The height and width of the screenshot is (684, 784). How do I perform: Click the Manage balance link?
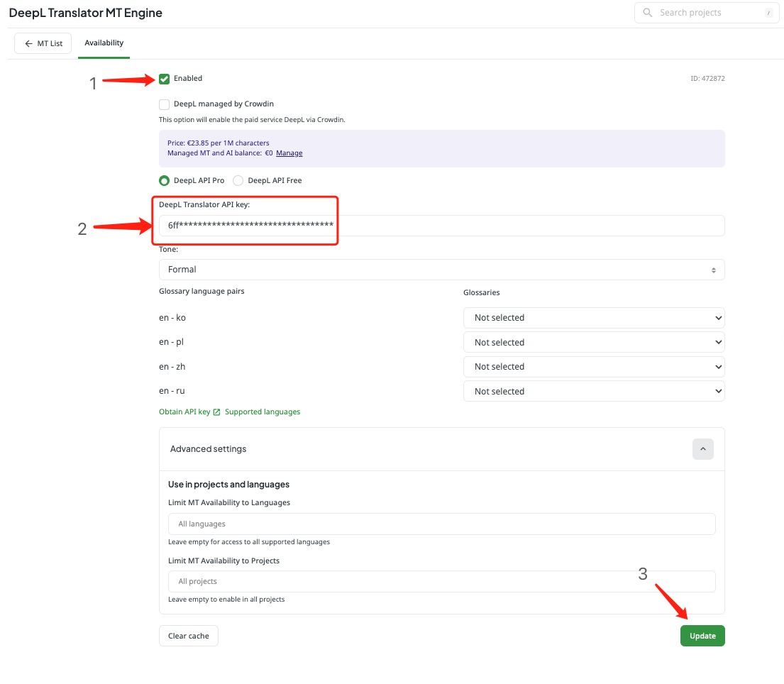(x=289, y=153)
